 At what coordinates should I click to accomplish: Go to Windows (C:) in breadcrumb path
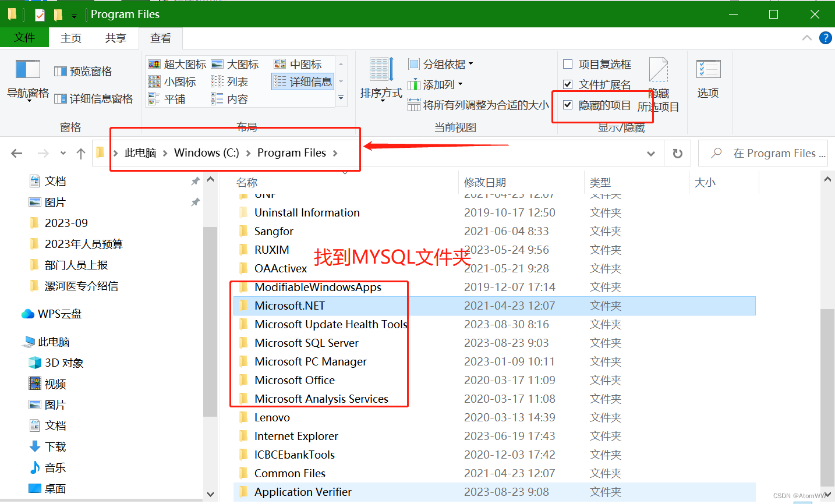click(x=206, y=153)
